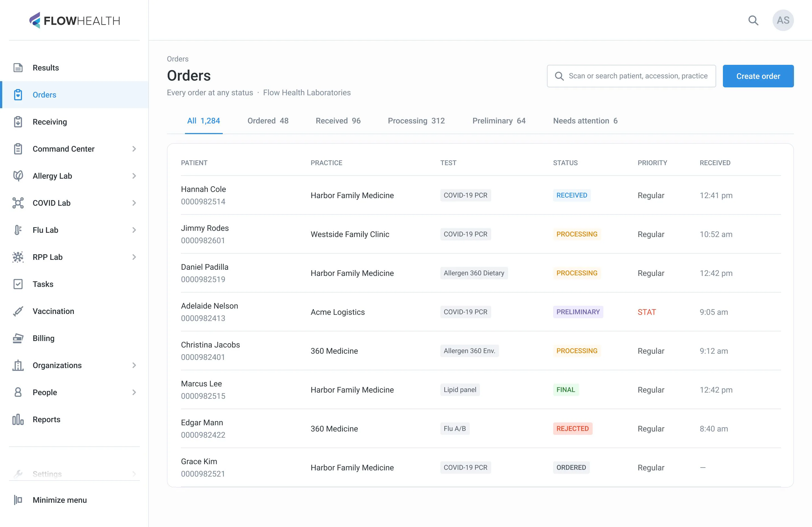Switch to the Ordered 48 tab
The width and height of the screenshot is (812, 527).
pos(268,121)
